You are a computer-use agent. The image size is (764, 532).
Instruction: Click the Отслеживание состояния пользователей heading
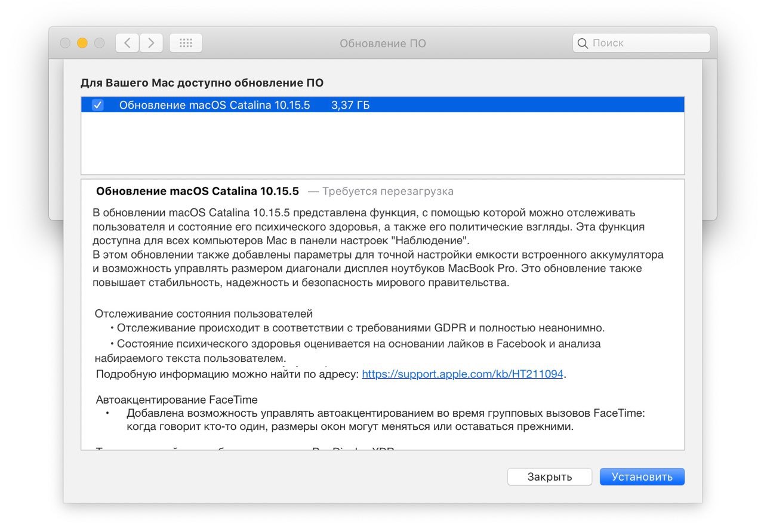[204, 313]
